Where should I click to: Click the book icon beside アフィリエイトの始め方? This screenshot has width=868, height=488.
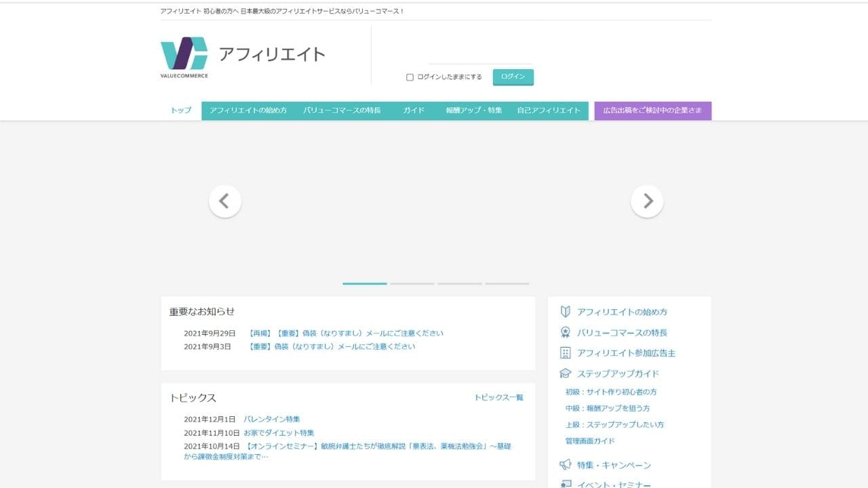pyautogui.click(x=565, y=312)
